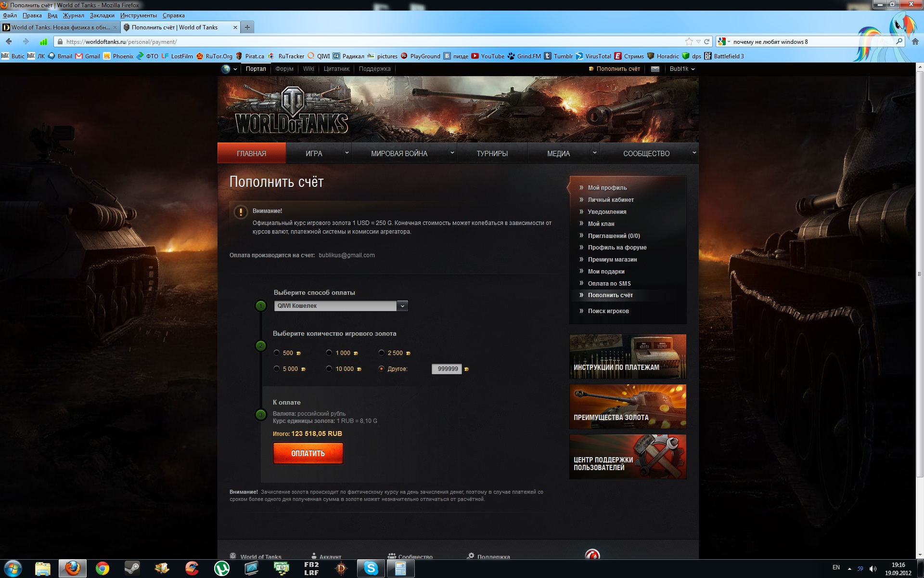Click the World of Tanks logo
The height and width of the screenshot is (578, 924).
pyautogui.click(x=292, y=110)
